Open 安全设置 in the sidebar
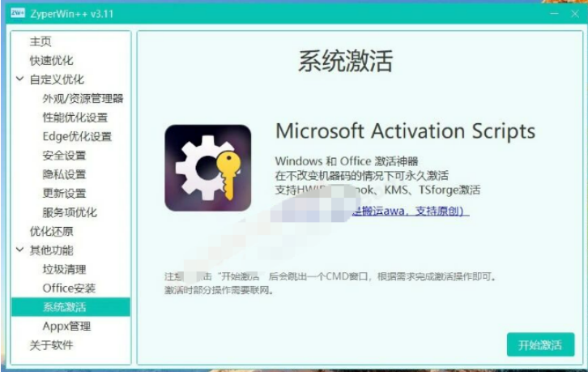588x372 pixels. pyautogui.click(x=64, y=156)
